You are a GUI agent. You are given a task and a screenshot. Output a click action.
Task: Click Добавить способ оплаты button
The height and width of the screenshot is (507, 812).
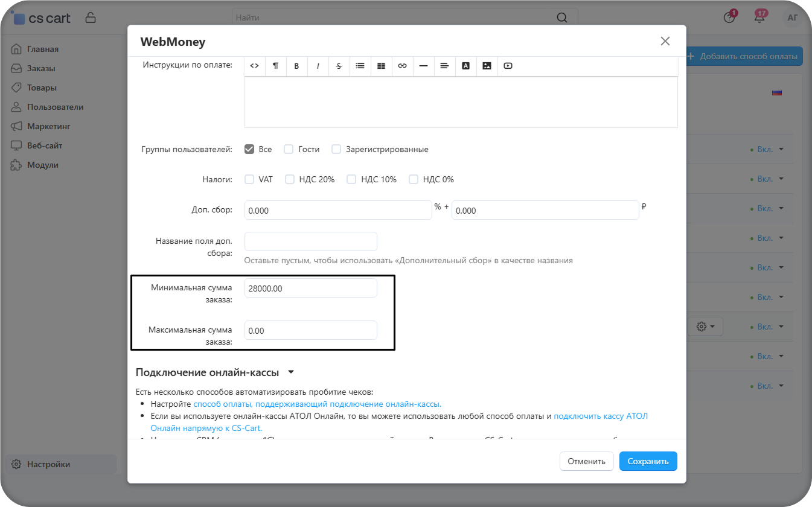coord(744,56)
